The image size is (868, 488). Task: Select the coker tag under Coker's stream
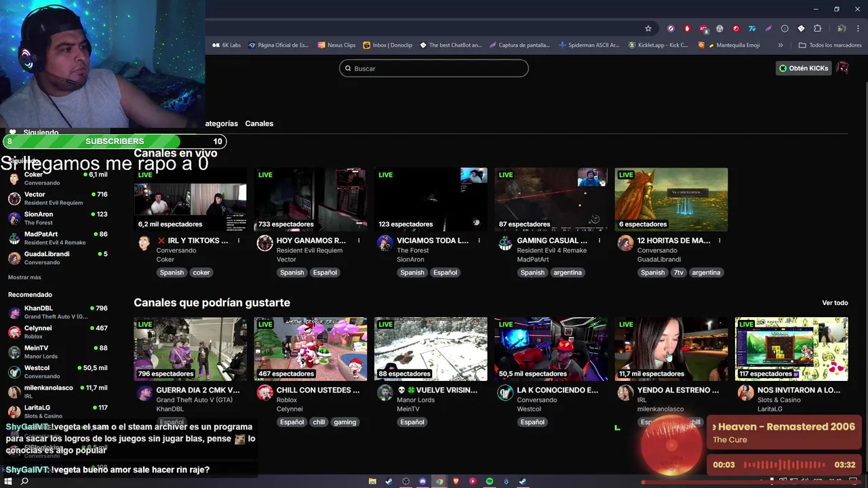click(x=201, y=272)
